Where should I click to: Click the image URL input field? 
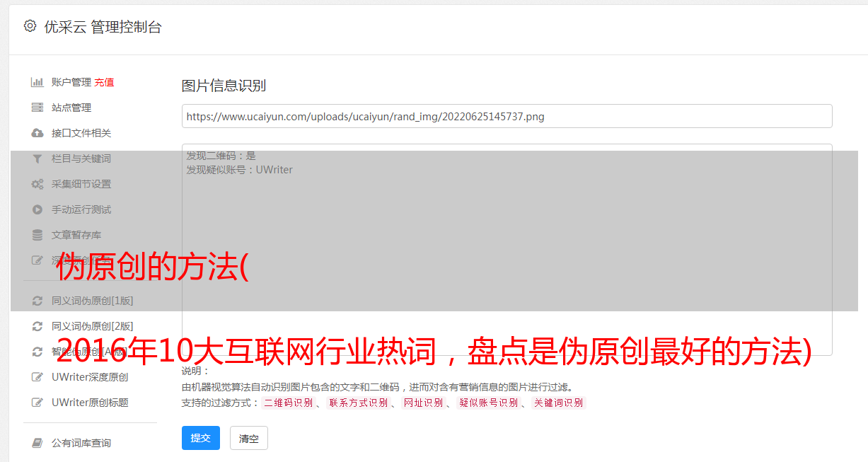(507, 116)
